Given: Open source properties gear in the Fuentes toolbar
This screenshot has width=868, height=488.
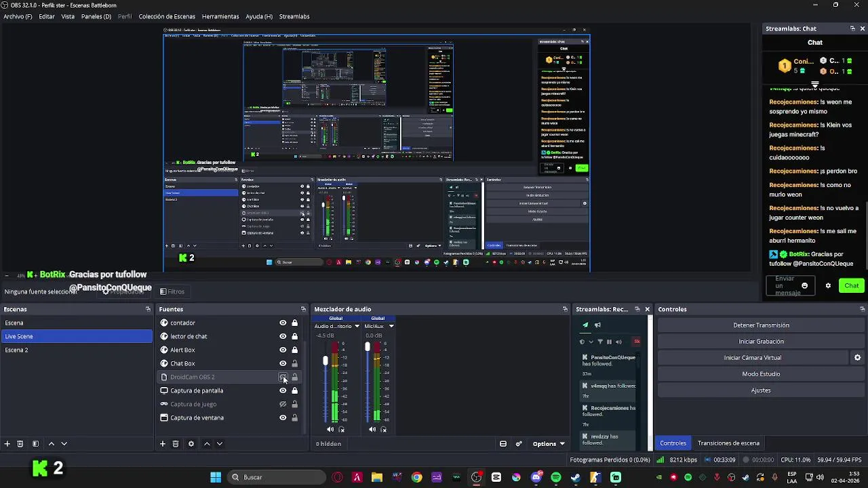Looking at the screenshot, I should 191,444.
